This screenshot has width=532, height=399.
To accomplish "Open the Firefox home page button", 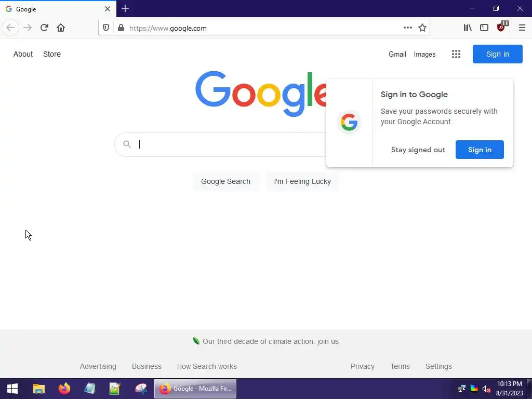I will (x=61, y=28).
